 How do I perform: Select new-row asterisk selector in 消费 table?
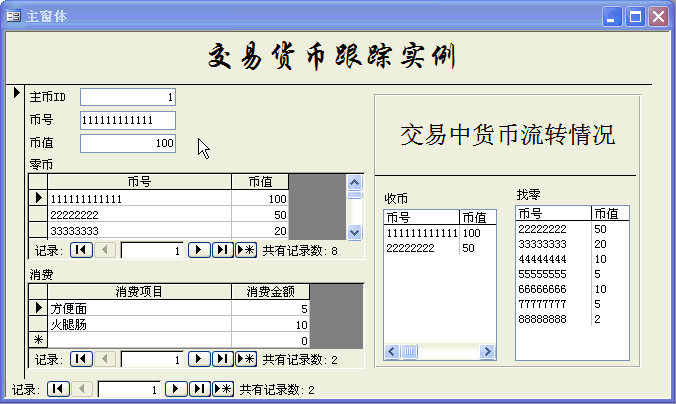38,340
